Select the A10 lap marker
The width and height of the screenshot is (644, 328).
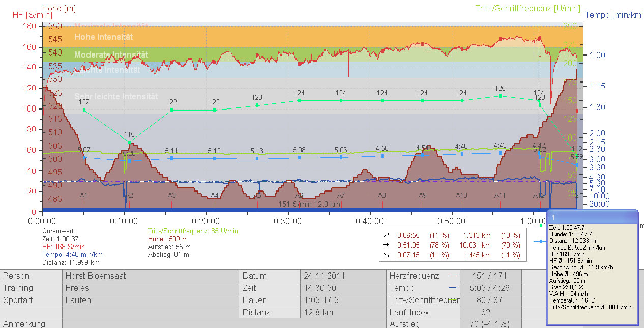pyautogui.click(x=461, y=195)
